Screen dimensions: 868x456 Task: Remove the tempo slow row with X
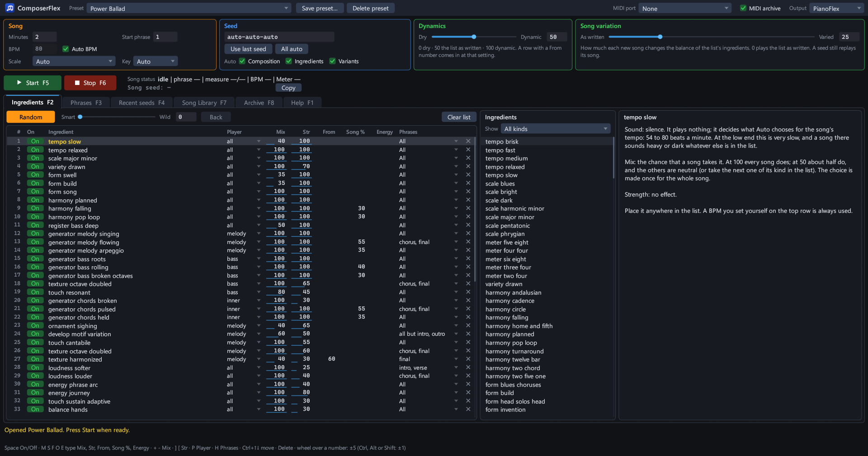point(468,141)
